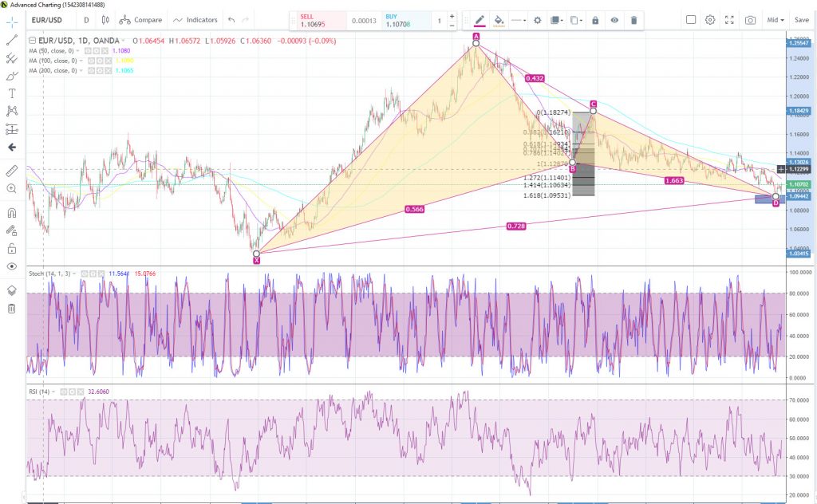817x504 pixels.
Task: Click the trash icon in left sidebar
Action: [12, 309]
